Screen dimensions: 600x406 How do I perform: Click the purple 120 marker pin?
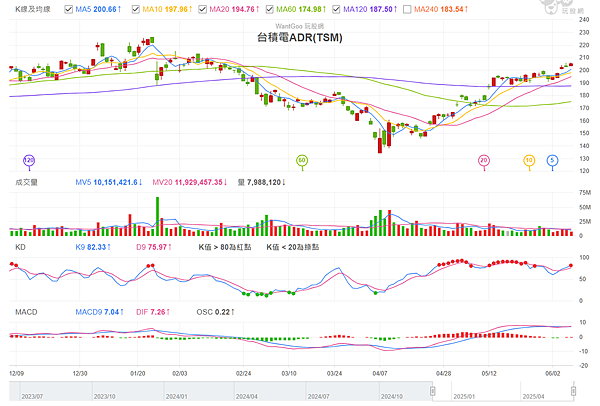[x=29, y=161]
